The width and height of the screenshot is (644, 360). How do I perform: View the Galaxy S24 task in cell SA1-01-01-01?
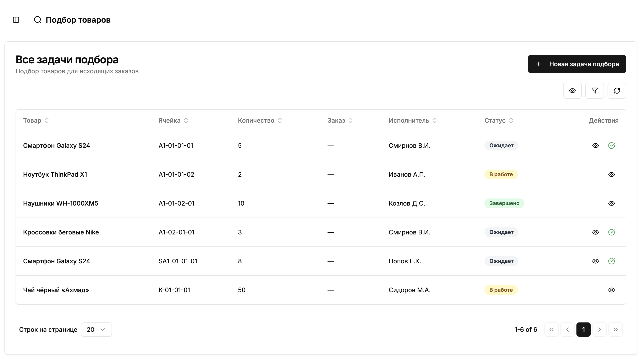(595, 261)
